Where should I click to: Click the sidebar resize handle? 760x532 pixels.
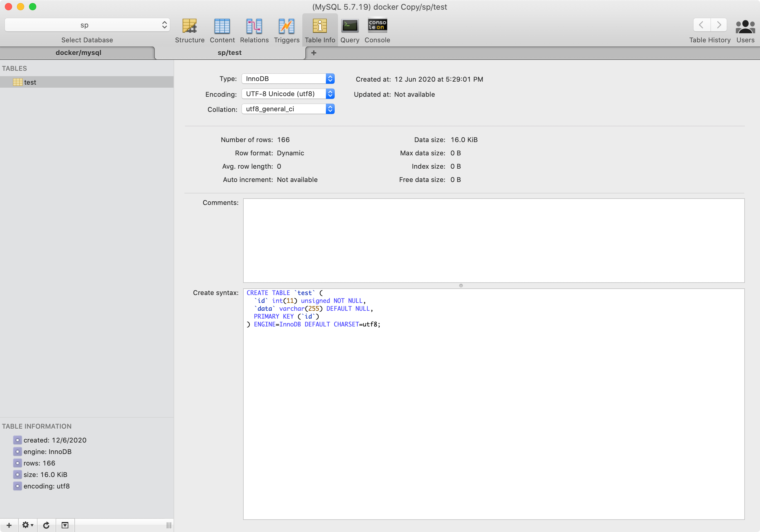pos(169,525)
